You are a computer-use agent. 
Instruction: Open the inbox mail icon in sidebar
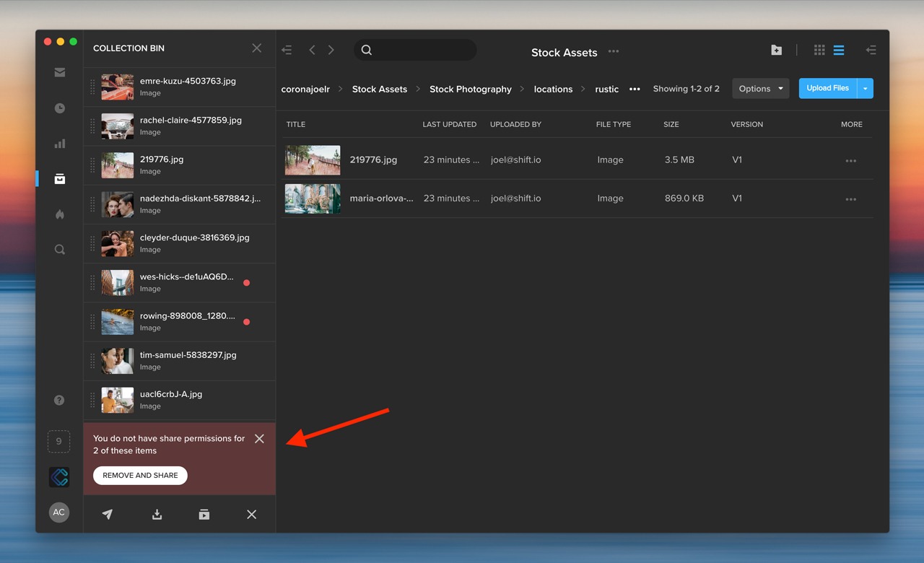60,72
